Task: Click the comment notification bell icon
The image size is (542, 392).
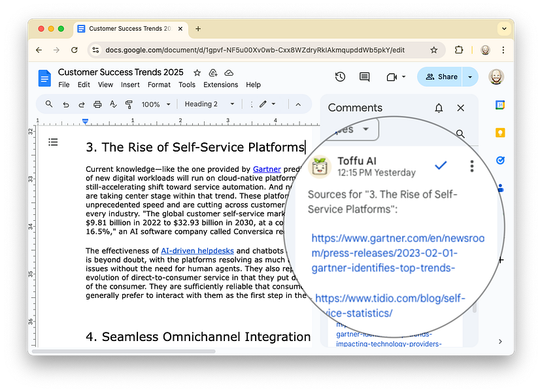Action: click(439, 108)
